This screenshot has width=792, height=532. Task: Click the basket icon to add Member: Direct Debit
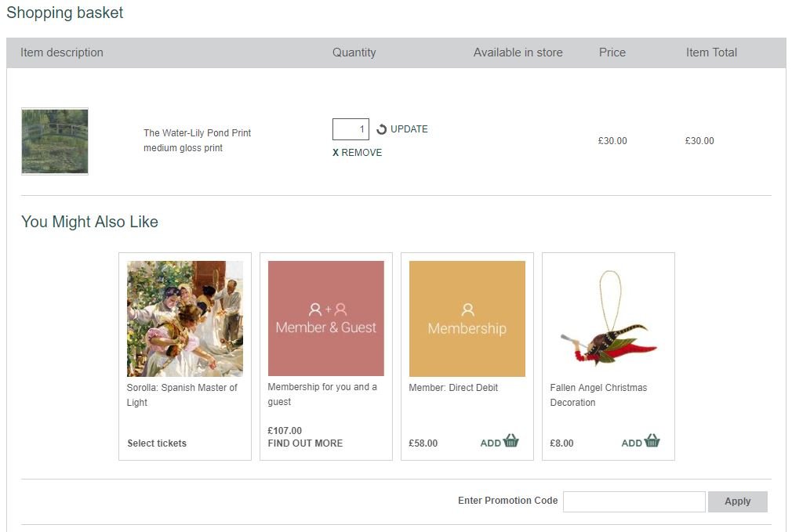click(510, 441)
